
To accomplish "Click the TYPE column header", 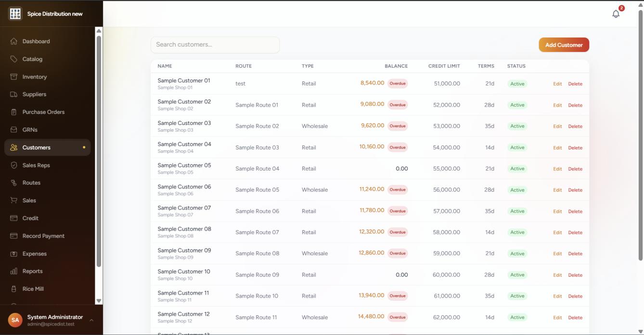I will click(308, 66).
